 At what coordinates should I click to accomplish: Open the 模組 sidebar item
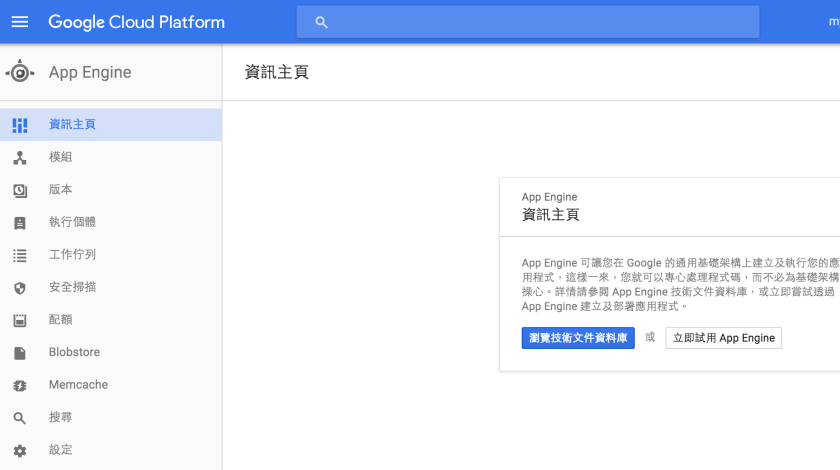110,157
